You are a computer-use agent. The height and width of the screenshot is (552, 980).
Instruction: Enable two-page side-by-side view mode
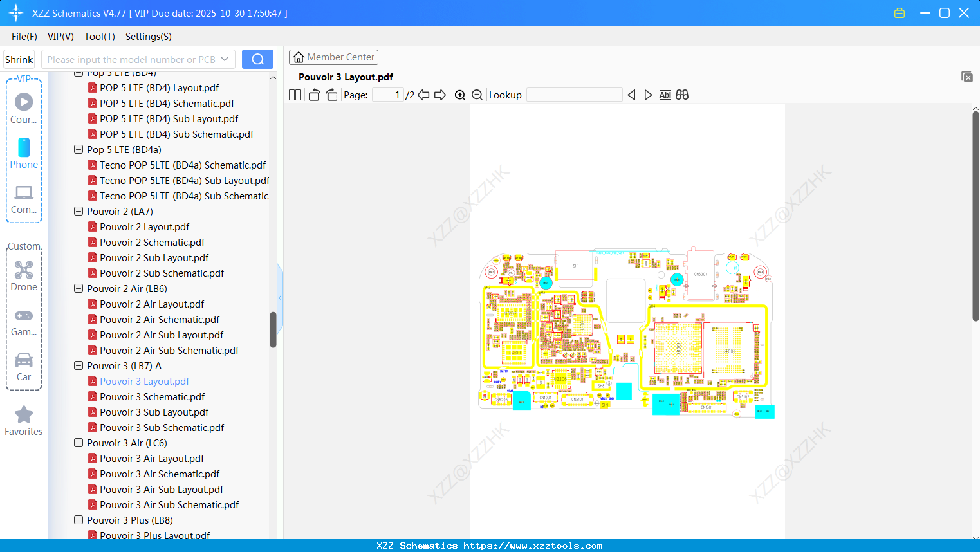(294, 94)
